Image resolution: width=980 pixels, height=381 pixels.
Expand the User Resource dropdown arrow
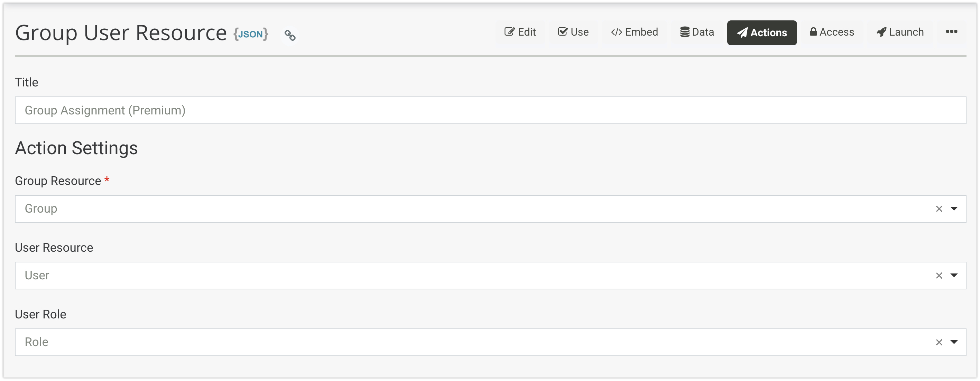[x=954, y=275]
